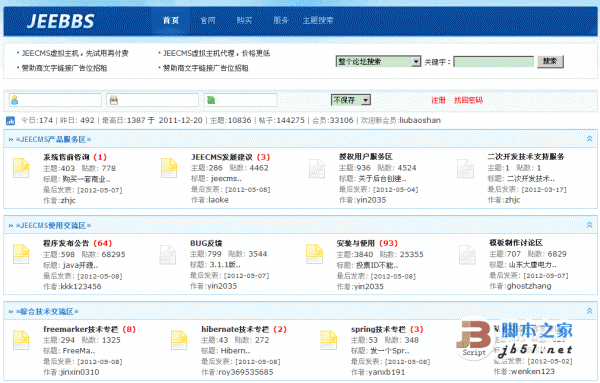Image resolution: width=600 pixels, height=383 pixels.
Task: Open the 主题搜索 navigation tab
Action: click(318, 20)
